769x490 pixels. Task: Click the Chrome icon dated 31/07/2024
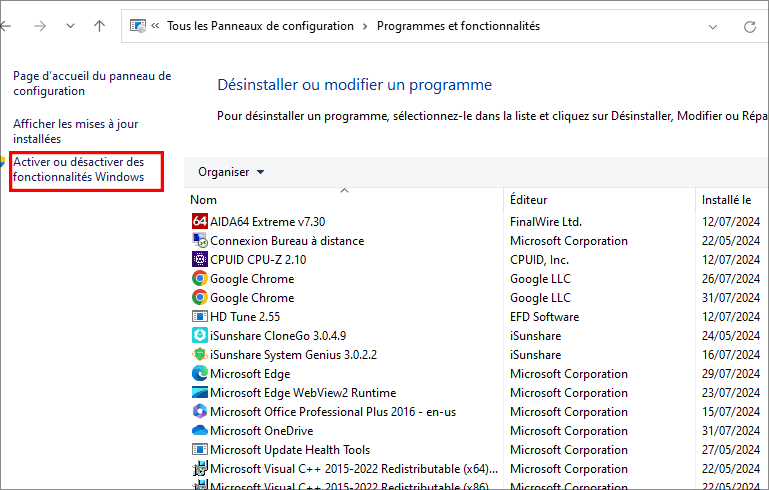[x=200, y=298]
